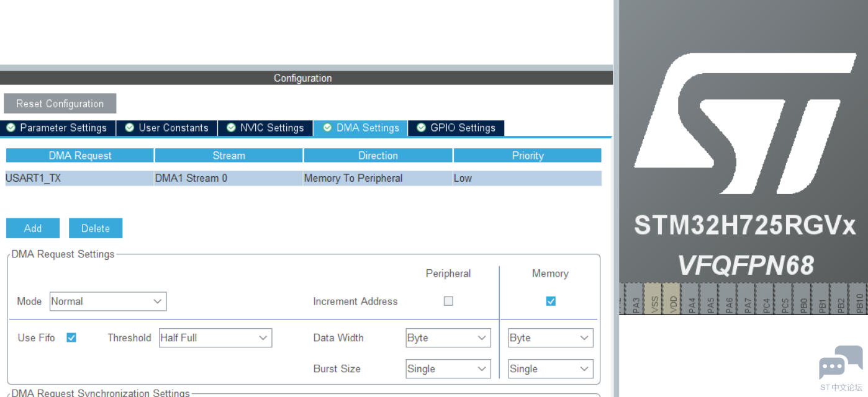Click the Memory To Peripheral direction cell
This screenshot has height=397, width=868.
(378, 178)
